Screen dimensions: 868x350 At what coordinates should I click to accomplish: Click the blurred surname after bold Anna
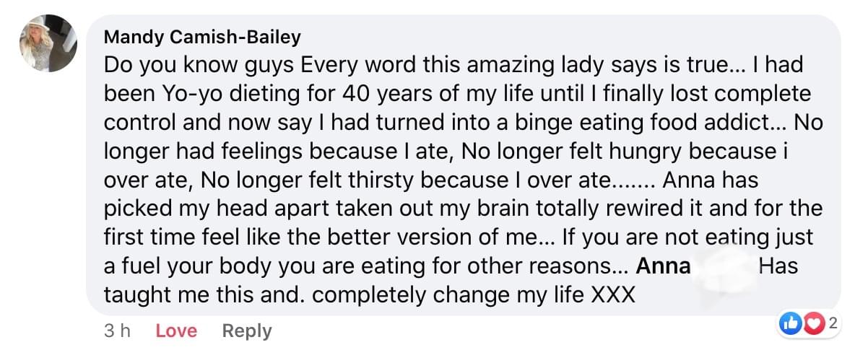(x=724, y=266)
